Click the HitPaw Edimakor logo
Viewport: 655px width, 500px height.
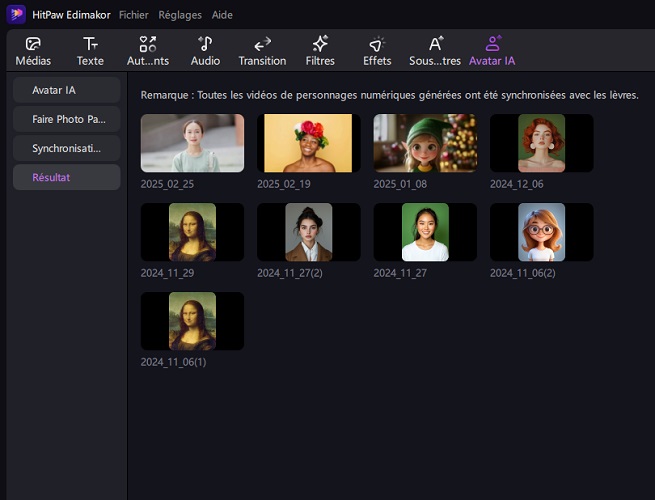point(17,15)
